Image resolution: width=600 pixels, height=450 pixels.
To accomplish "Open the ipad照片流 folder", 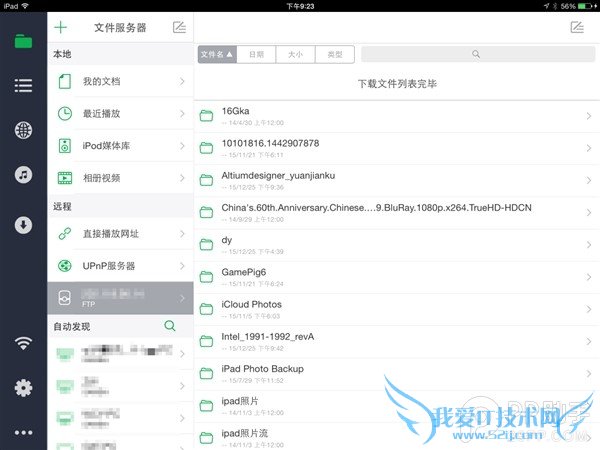I will [245, 433].
